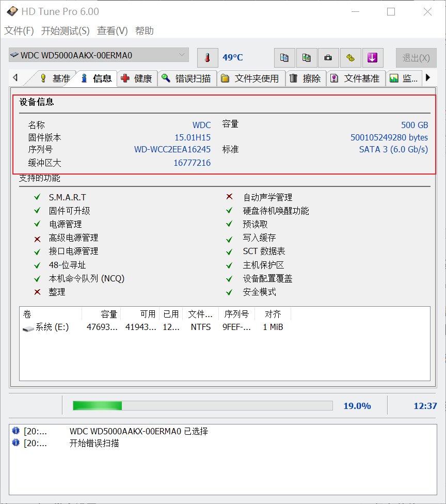Open the drive selection dropdown WDC WD5000AAKX

99,55
